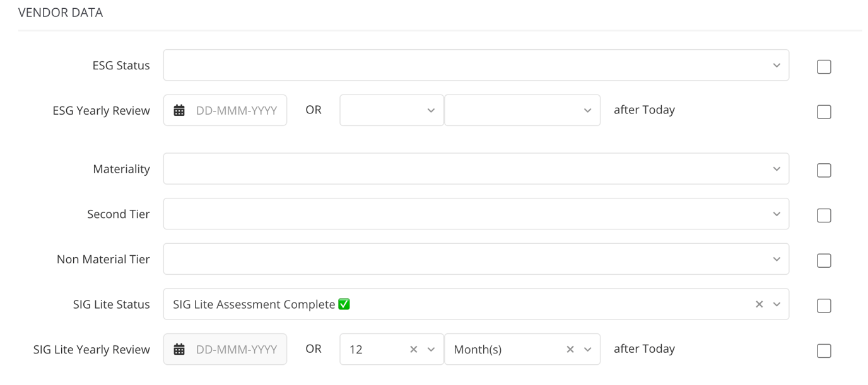Image resolution: width=868 pixels, height=385 pixels.
Task: Open the SIG Lite Yearly Review calendar picker
Action: coord(179,348)
